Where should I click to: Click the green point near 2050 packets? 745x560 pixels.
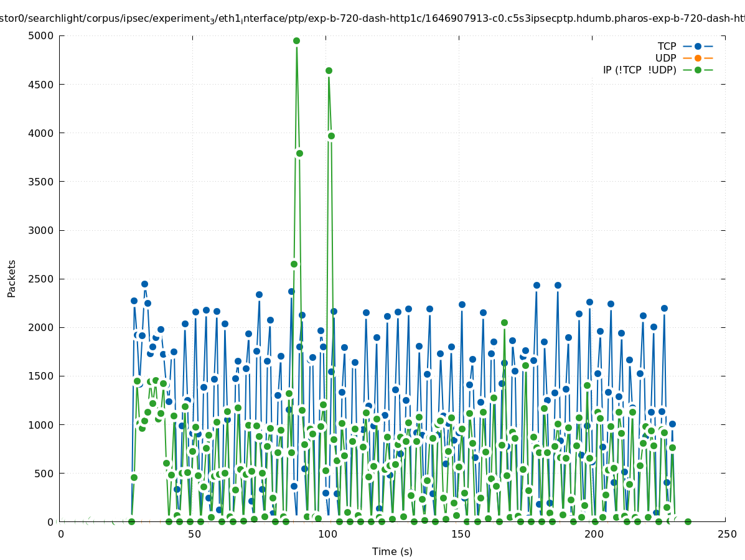(504, 322)
